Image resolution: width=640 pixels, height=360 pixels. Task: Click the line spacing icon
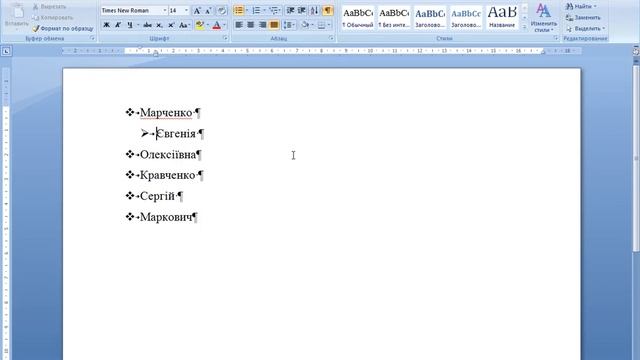pos(287,25)
